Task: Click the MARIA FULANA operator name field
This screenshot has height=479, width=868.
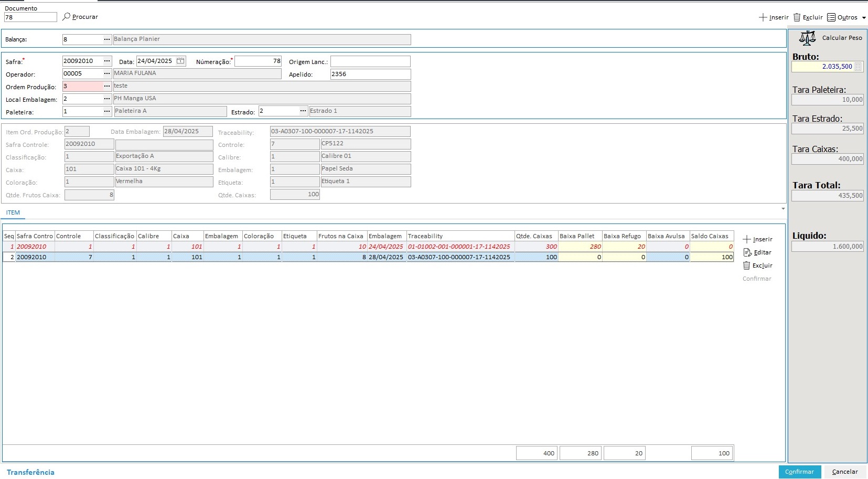Action: point(197,73)
